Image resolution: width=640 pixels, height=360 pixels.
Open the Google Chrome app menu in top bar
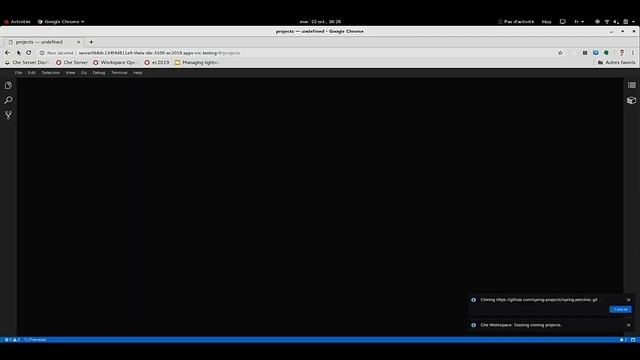point(61,22)
